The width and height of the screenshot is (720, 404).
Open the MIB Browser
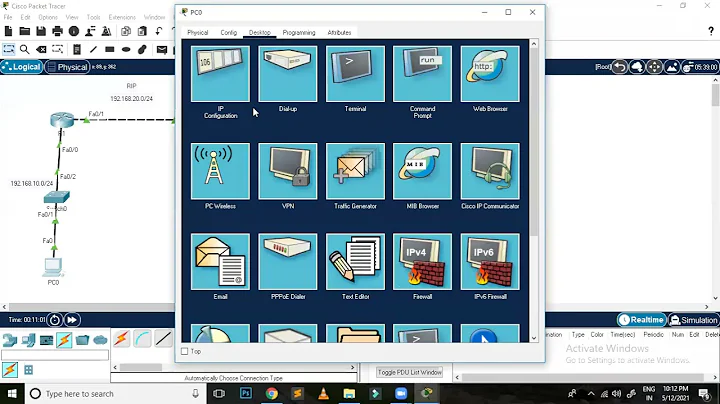[422, 171]
